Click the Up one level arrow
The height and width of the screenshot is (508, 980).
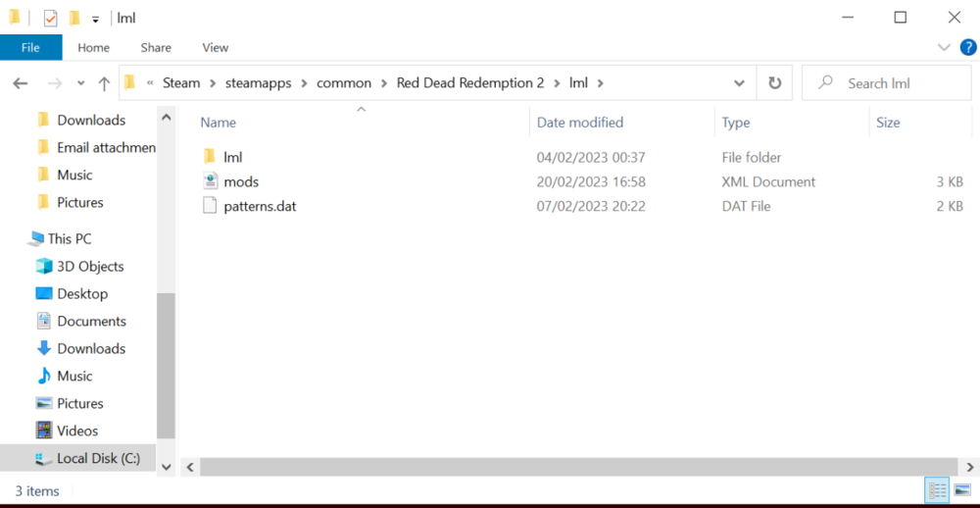pos(104,83)
